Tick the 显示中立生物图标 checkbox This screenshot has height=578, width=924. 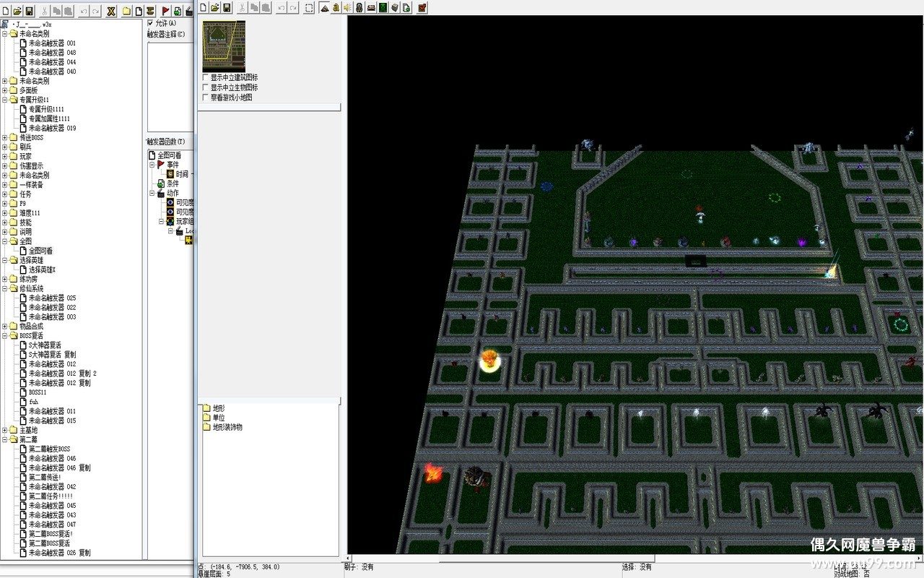206,87
